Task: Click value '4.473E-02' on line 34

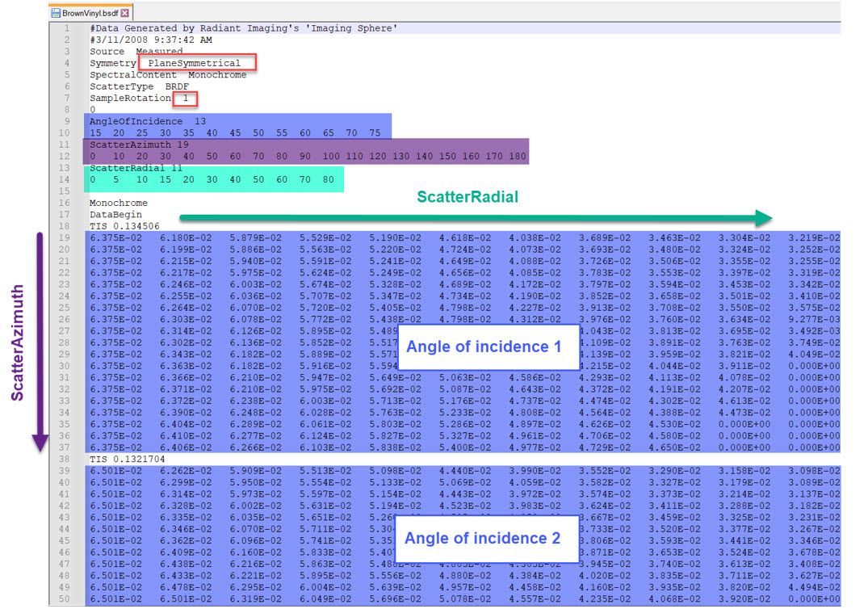Action: [x=744, y=412]
